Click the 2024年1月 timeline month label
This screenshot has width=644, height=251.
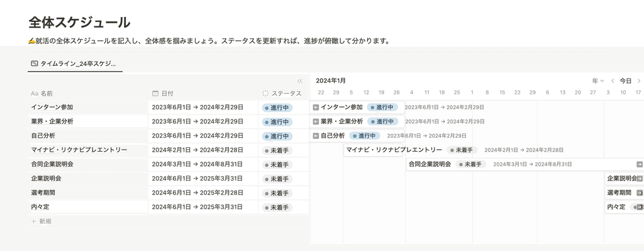tap(331, 81)
